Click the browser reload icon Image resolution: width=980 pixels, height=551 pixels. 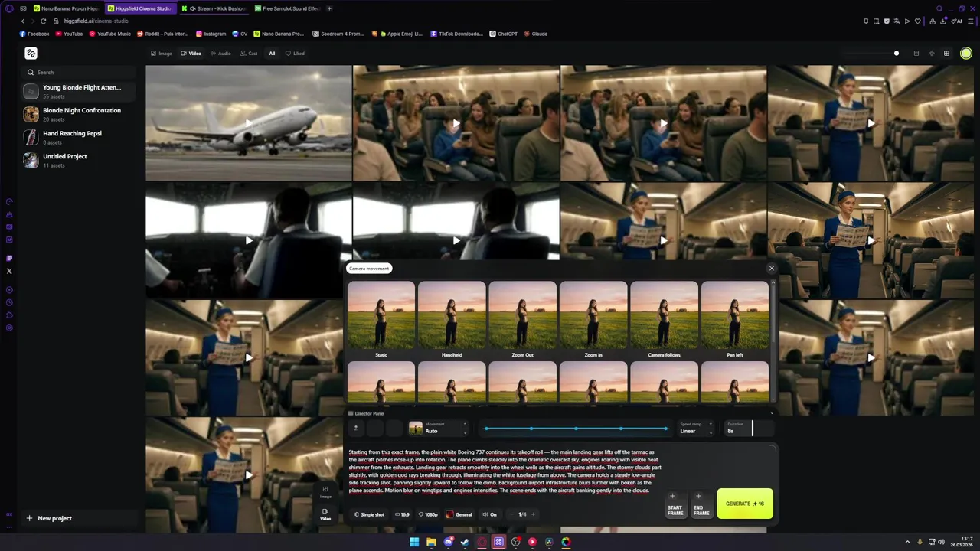tap(43, 21)
